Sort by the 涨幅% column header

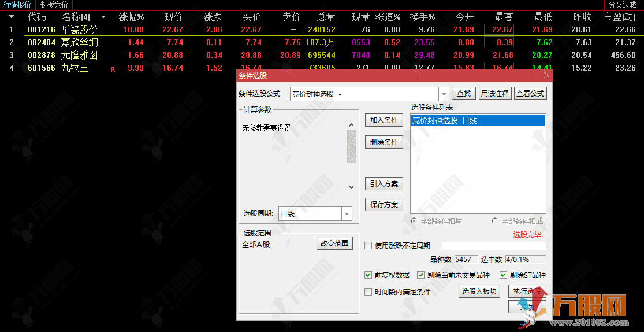[132, 17]
